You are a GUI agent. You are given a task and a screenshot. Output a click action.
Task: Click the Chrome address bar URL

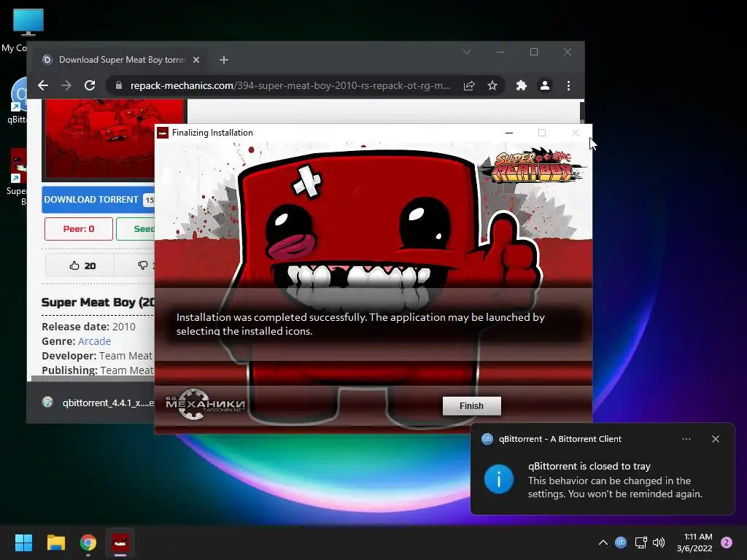(290, 86)
